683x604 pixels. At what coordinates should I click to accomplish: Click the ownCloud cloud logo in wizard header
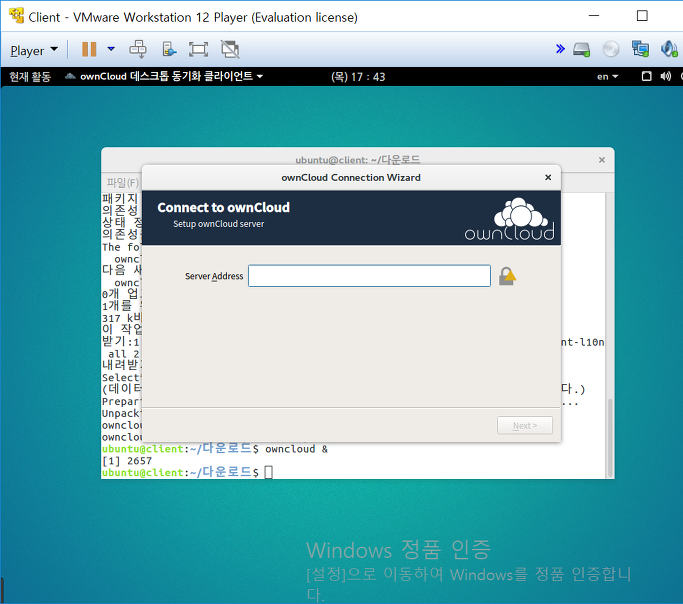point(510,219)
